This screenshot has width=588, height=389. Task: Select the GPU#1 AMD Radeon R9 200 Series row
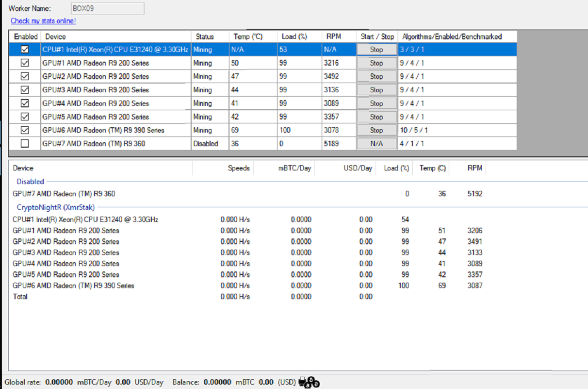pyautogui.click(x=263, y=63)
